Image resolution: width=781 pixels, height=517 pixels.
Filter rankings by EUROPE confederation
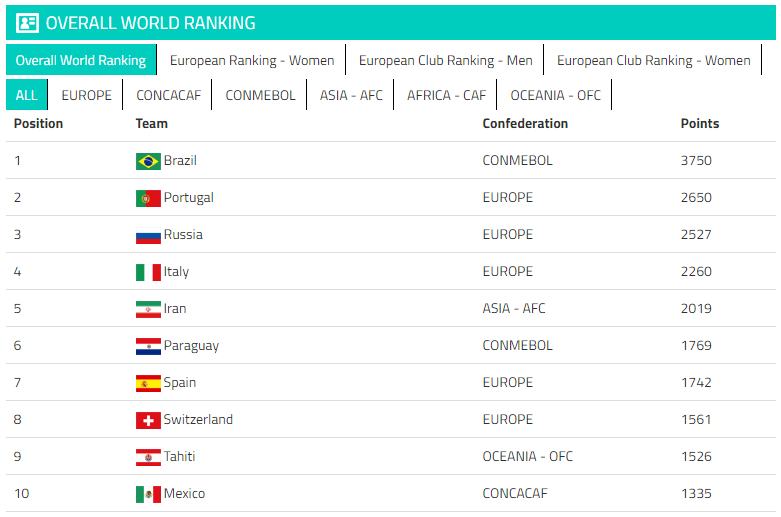coord(86,95)
